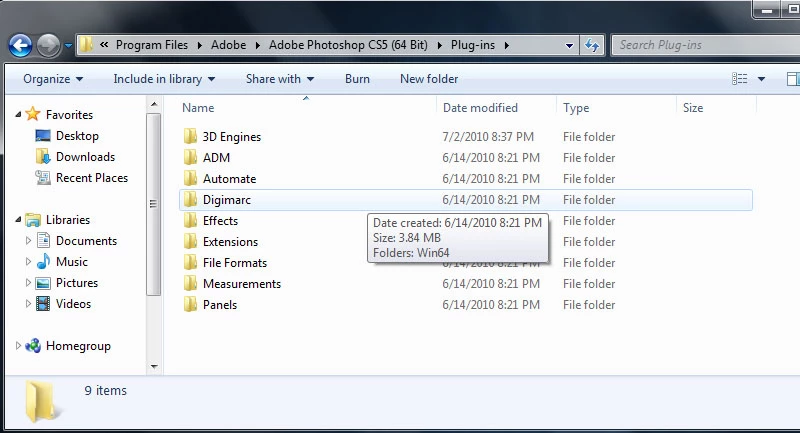The image size is (800, 433).
Task: Click the New folder button
Action: pyautogui.click(x=429, y=79)
